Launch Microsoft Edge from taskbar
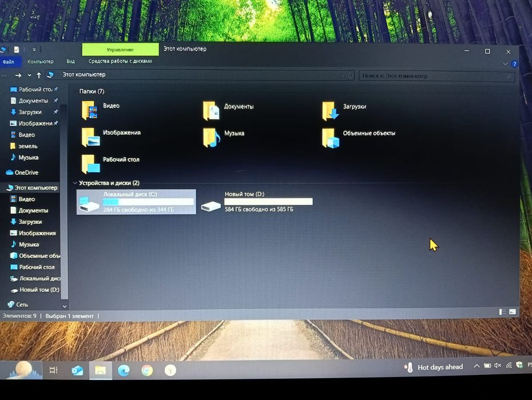532x400 pixels. 124,370
